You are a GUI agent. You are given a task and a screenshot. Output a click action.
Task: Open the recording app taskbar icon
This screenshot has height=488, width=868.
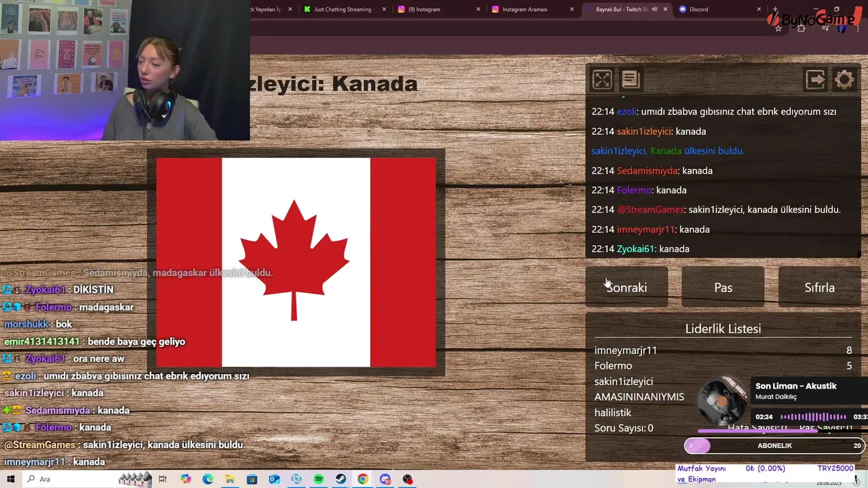[408, 479]
